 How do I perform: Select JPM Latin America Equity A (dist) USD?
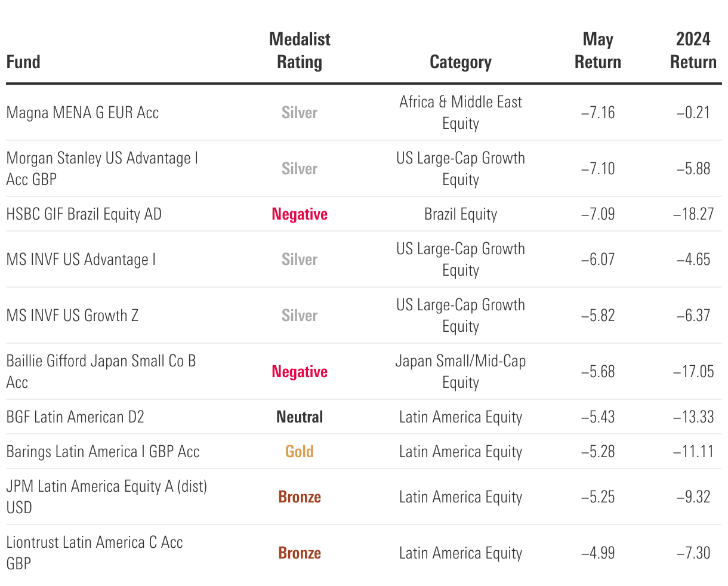tap(106, 496)
